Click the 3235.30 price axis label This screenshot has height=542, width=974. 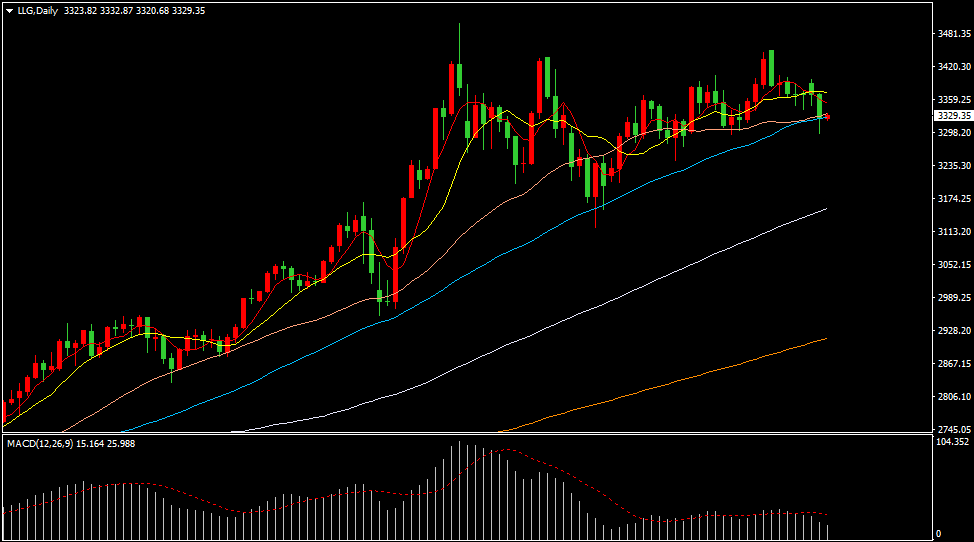(x=954, y=166)
